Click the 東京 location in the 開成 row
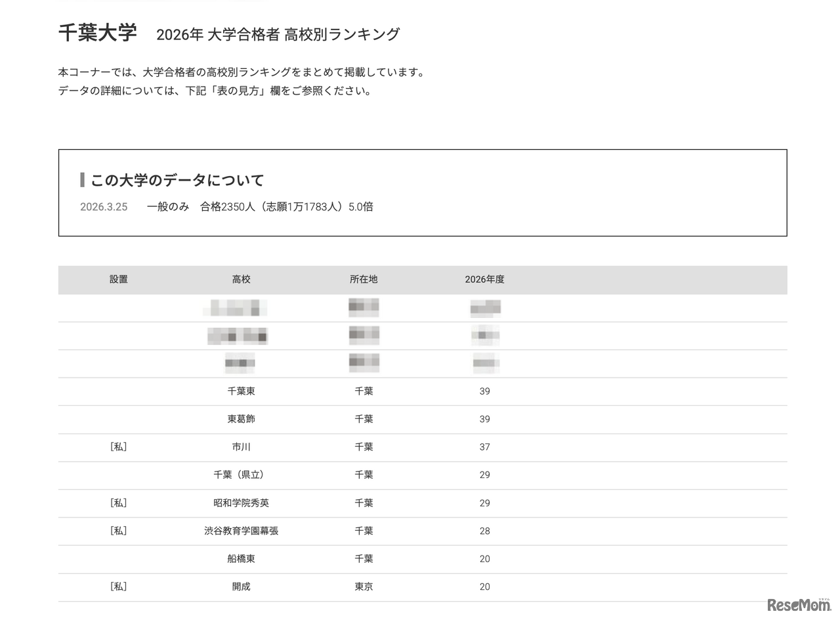Image resolution: width=840 pixels, height=620 pixels. point(364,587)
